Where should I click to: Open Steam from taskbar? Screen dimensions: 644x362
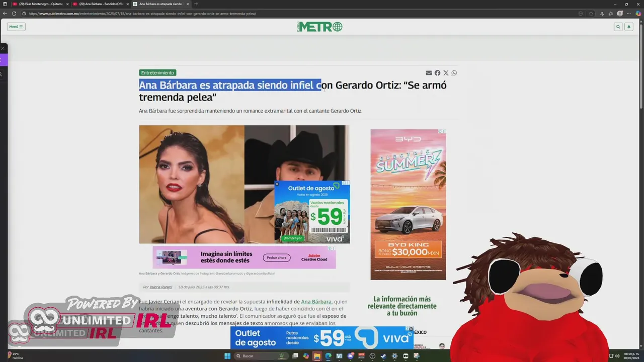coord(383,356)
